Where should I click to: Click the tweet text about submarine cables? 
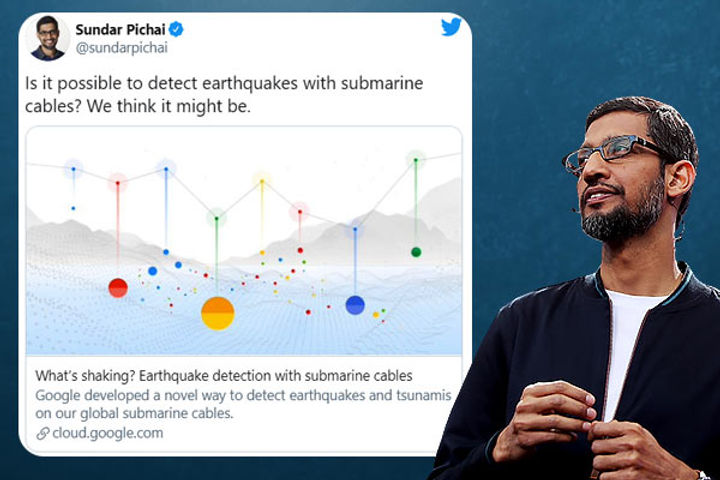[224, 95]
